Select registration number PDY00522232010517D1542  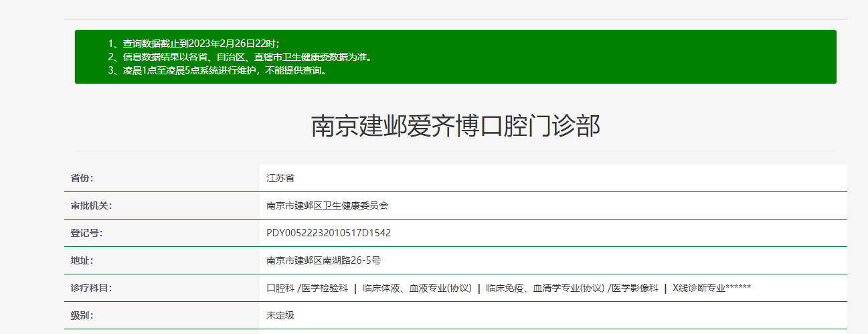click(x=328, y=233)
